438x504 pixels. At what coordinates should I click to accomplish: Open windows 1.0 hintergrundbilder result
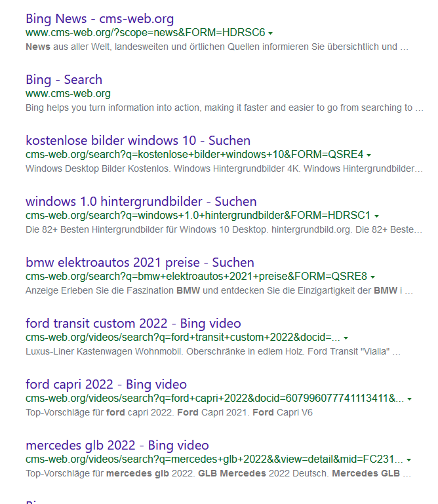click(141, 201)
